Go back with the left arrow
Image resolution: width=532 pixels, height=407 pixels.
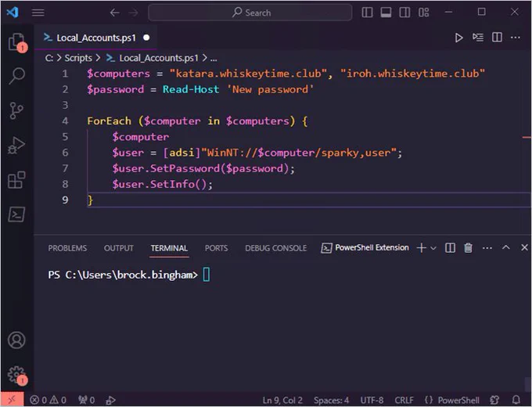[x=115, y=13]
